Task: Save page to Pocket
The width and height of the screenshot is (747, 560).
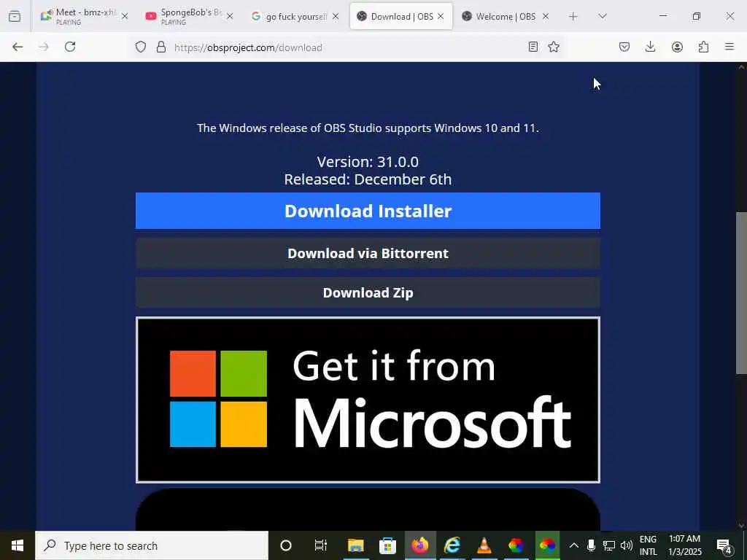Action: click(x=624, y=47)
